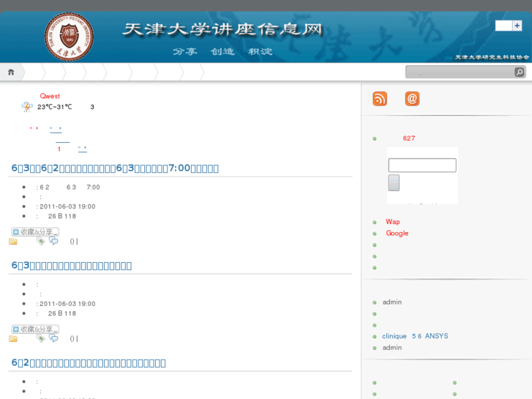The image size is (532, 399).
Task: Click 收藏&分享 button under the second post
Action: (35, 329)
